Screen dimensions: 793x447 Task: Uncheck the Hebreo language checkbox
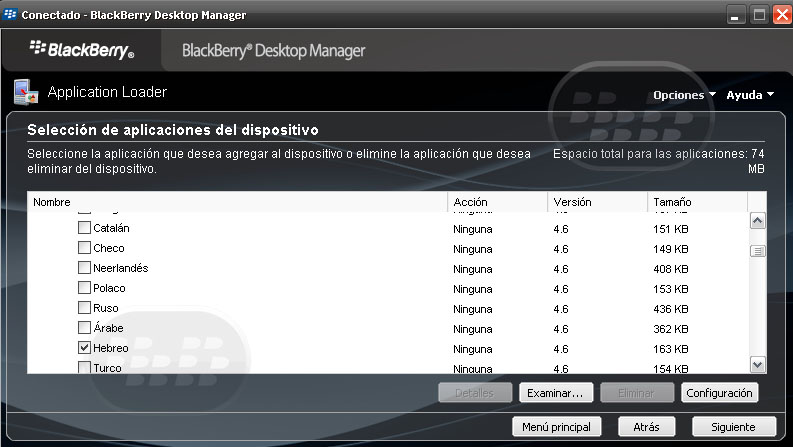pyautogui.click(x=84, y=348)
